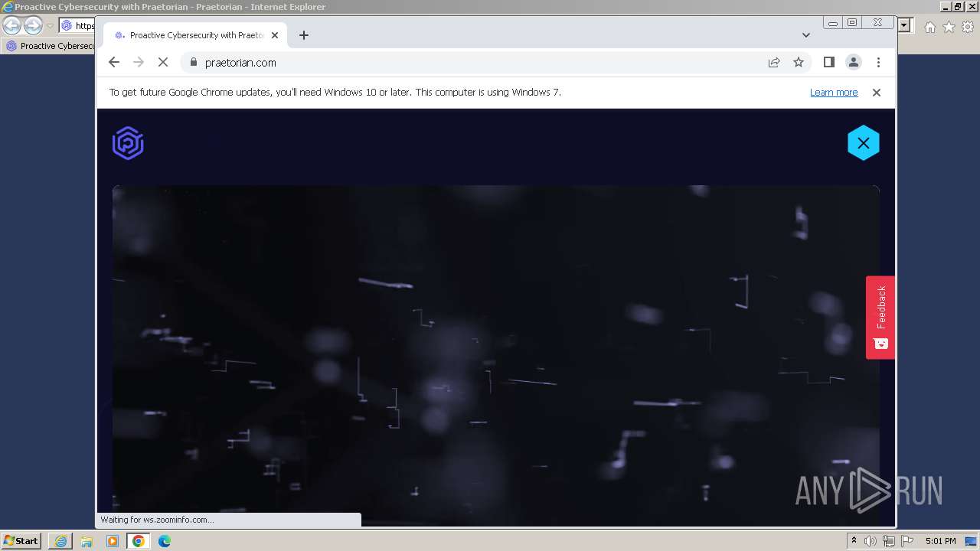Open the file explorer folder on the taskbar

pyautogui.click(x=87, y=541)
